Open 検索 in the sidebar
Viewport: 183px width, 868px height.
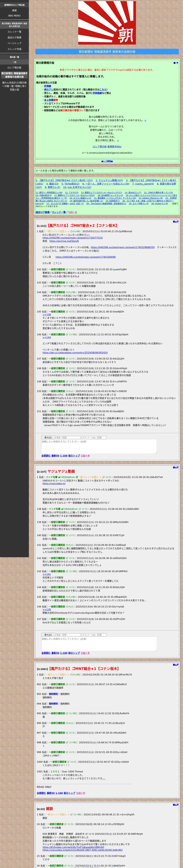click(14, 10)
